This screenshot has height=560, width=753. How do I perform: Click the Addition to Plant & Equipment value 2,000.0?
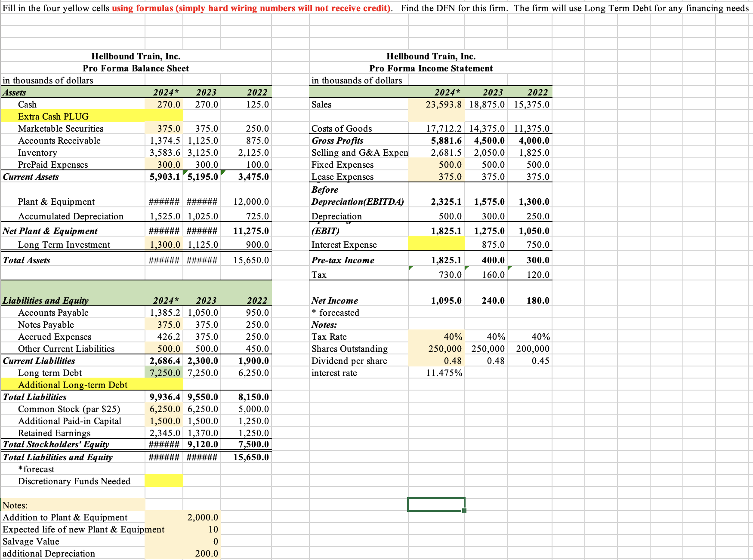tap(202, 517)
